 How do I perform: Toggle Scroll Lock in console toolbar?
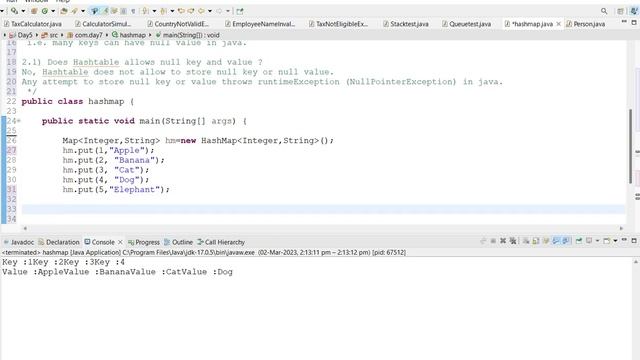(x=536, y=241)
